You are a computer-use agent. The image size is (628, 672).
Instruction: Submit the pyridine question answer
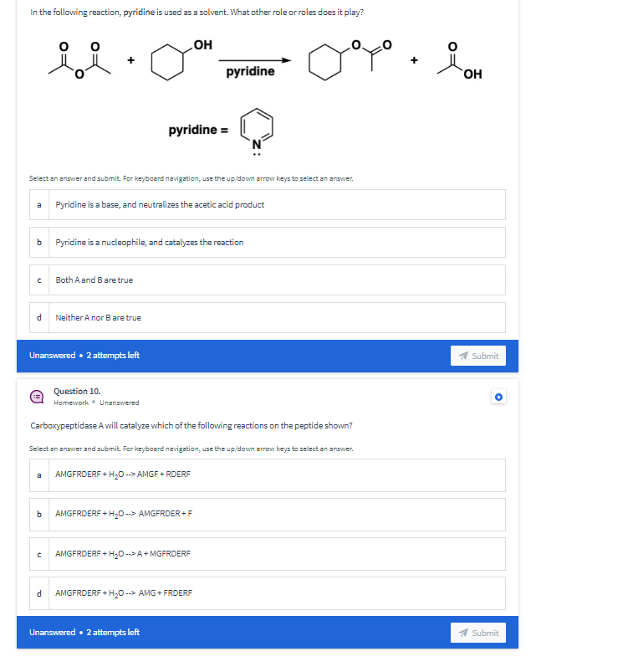tap(477, 355)
